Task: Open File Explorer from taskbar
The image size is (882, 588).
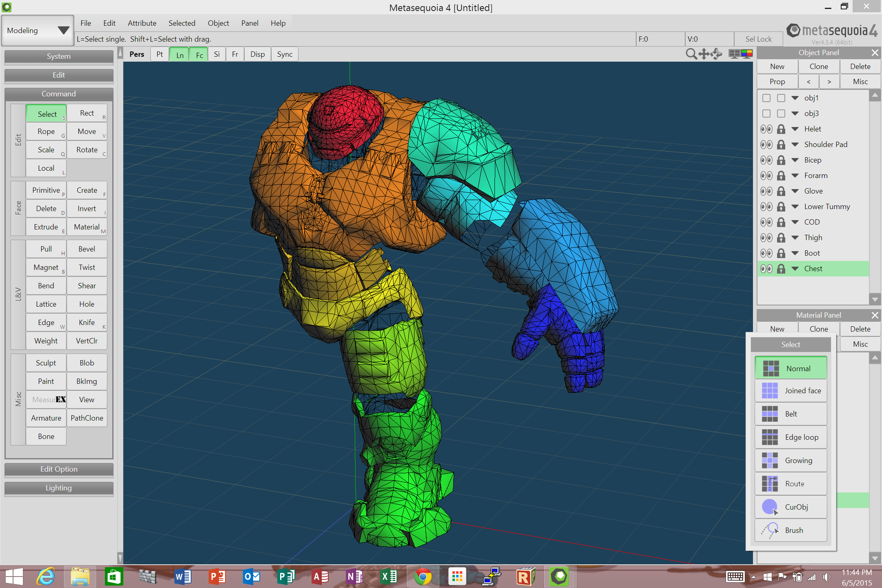Action: pos(80,577)
